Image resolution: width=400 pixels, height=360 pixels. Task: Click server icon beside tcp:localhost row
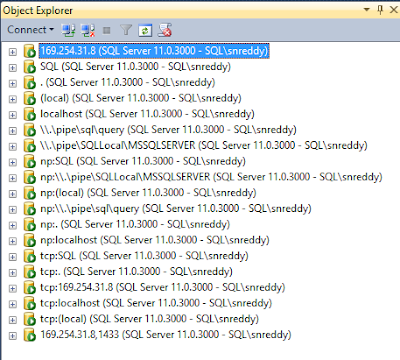(x=29, y=303)
